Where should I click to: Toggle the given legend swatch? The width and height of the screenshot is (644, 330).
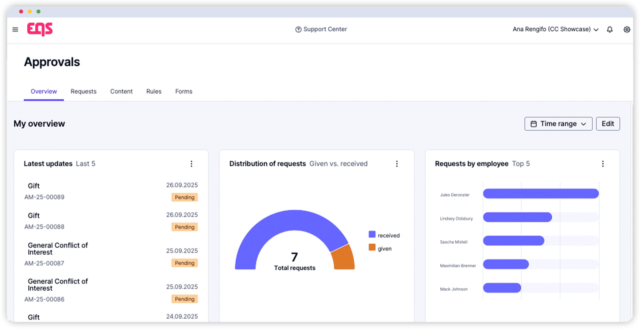tap(372, 247)
